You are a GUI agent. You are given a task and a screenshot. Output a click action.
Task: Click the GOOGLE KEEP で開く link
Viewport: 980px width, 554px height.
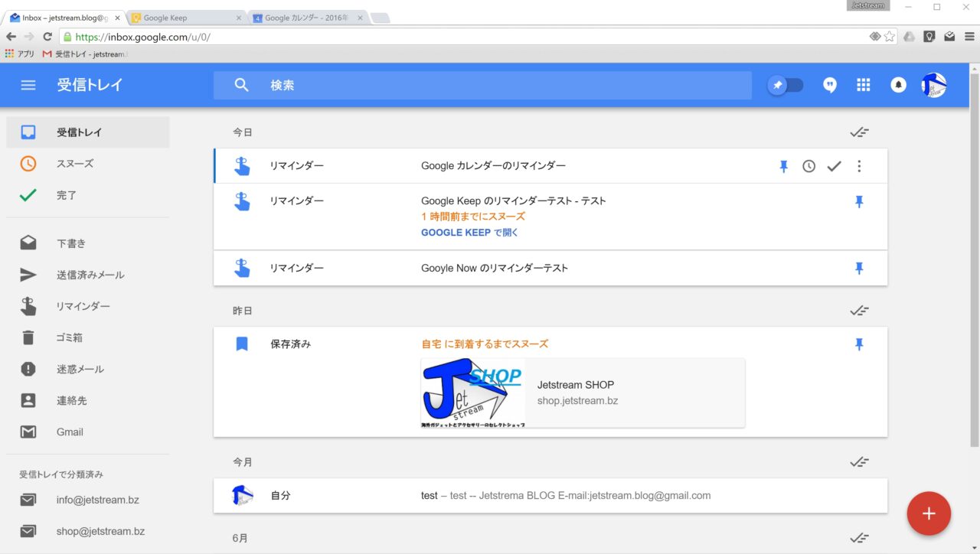click(469, 233)
